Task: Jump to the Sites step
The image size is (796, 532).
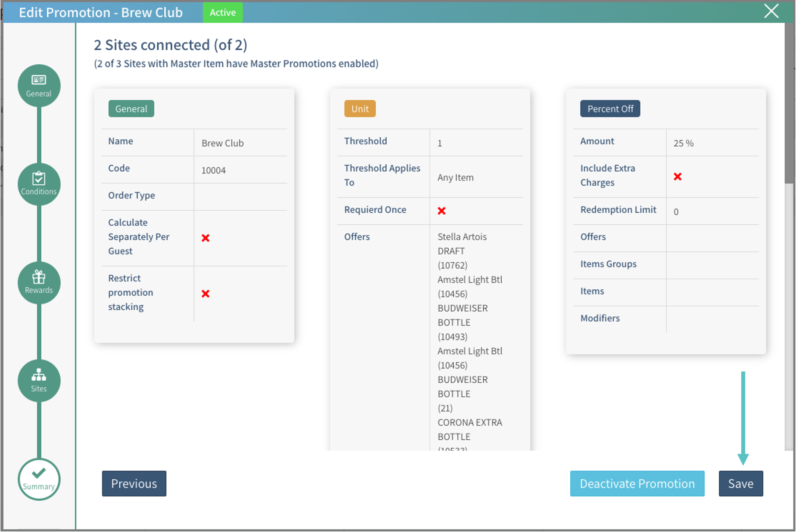Action: tap(39, 380)
